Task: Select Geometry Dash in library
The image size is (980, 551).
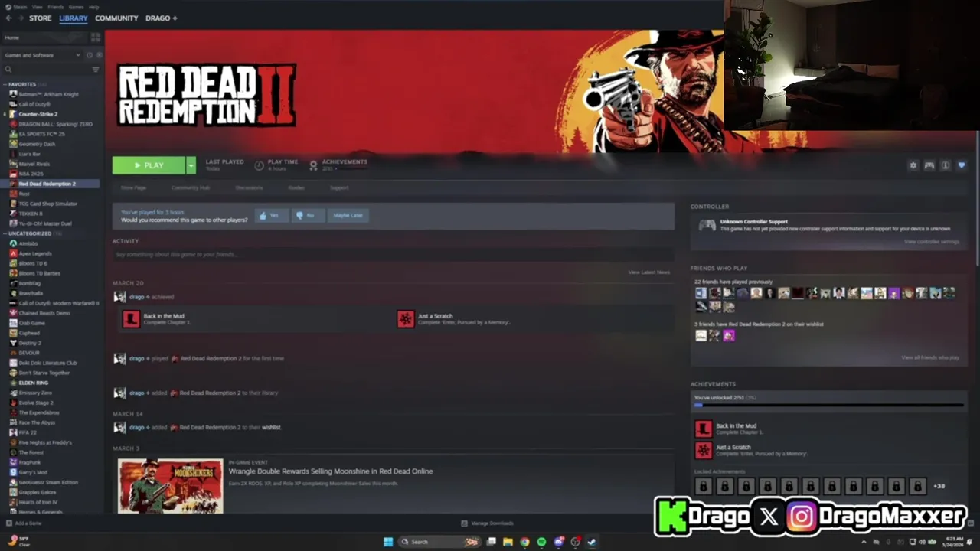Action: pos(37,144)
